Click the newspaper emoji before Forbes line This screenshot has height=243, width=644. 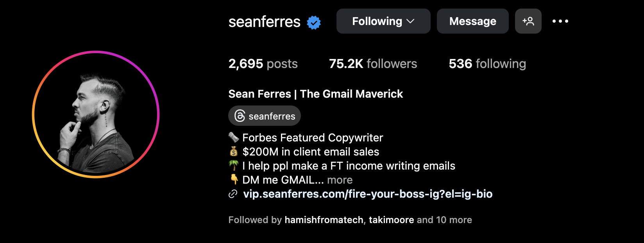coord(234,138)
